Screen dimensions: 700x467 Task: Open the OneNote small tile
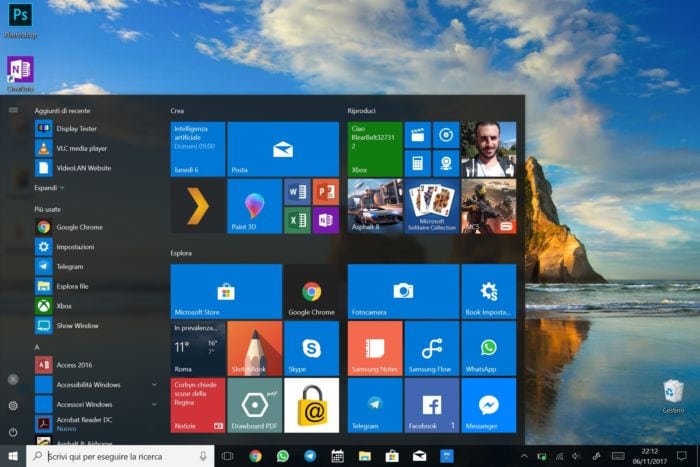(x=326, y=221)
